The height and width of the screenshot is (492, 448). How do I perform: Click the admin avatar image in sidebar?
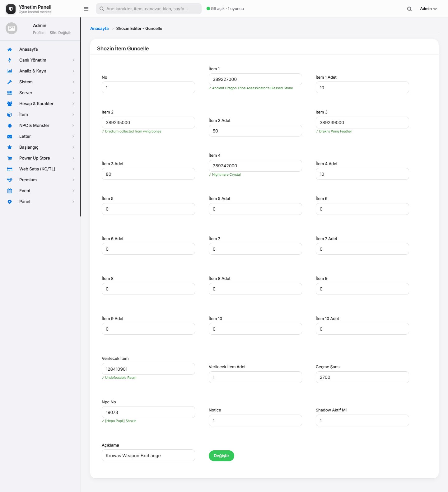coord(12,28)
